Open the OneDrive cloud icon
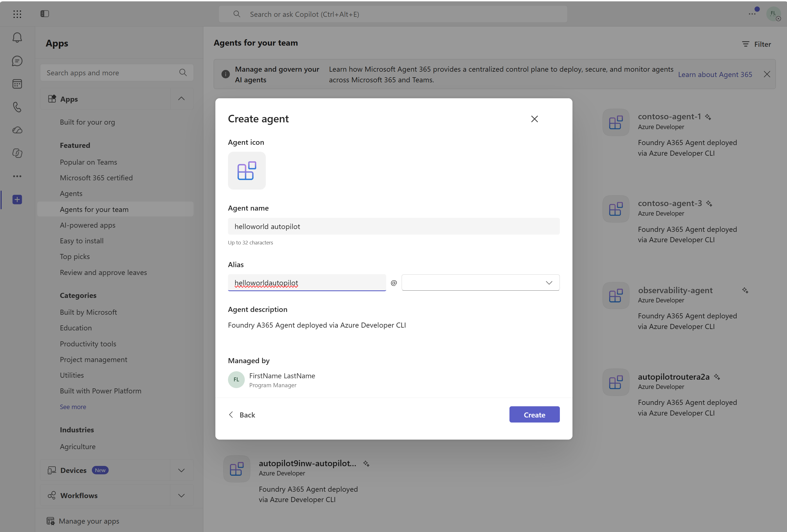The width and height of the screenshot is (787, 532). coord(17,130)
